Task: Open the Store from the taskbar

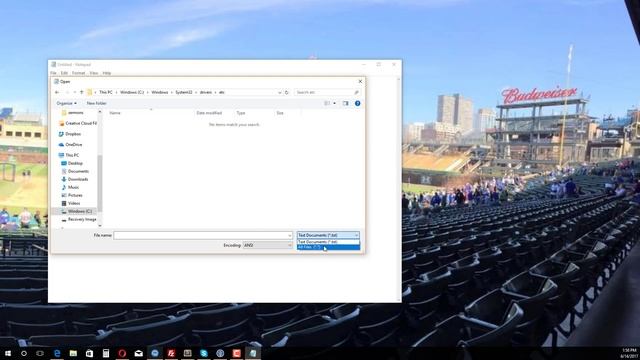Action: [x=89, y=353]
